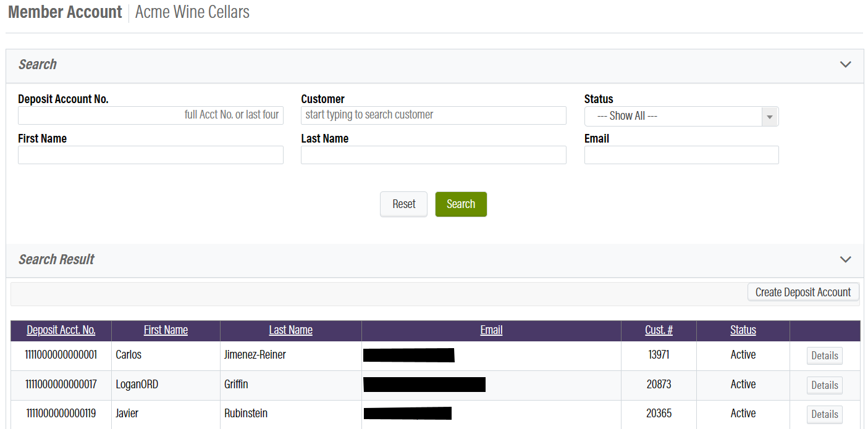Collapse the Search panel via its chevron

(845, 64)
